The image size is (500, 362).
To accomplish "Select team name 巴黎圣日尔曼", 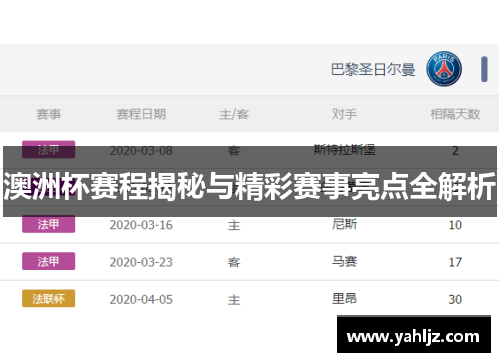I will [x=373, y=70].
